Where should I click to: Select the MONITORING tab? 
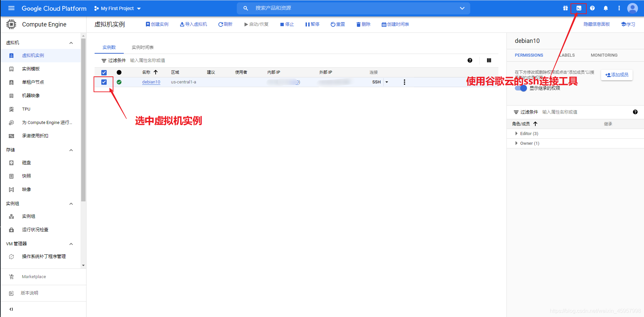tap(604, 55)
